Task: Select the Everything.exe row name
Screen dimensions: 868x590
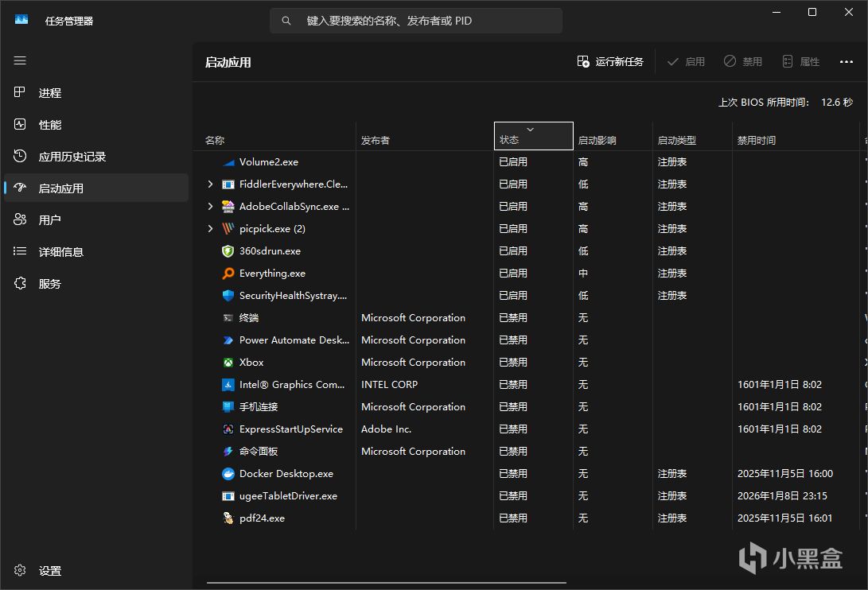Action: [272, 274]
